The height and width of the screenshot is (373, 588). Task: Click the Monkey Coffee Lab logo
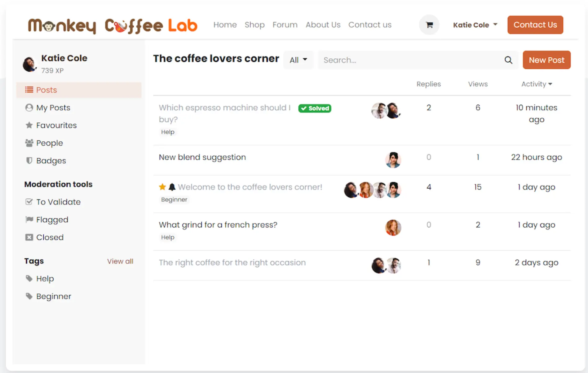tap(113, 25)
